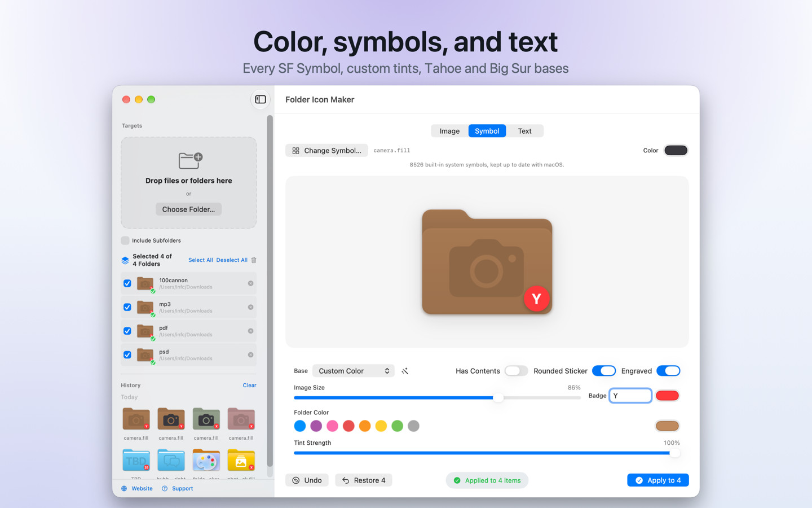Enable the Include Subfolders checkbox
This screenshot has width=812, height=508.
[x=125, y=240]
